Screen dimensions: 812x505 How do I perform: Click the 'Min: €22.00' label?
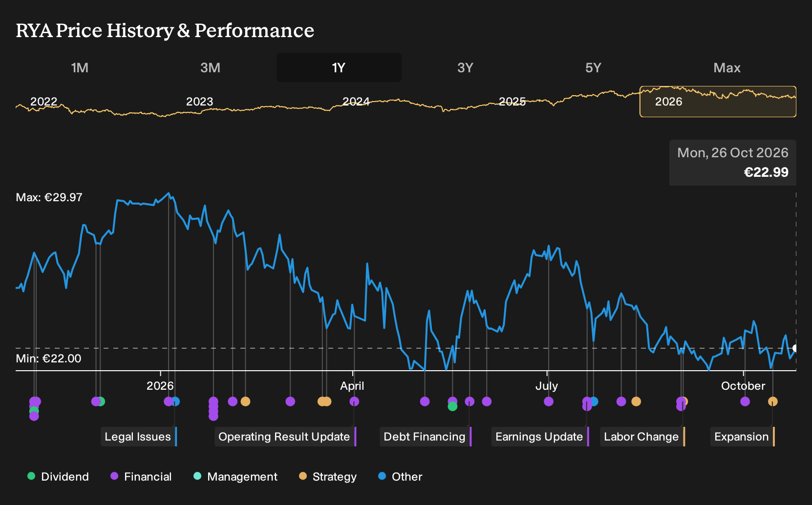tap(48, 358)
